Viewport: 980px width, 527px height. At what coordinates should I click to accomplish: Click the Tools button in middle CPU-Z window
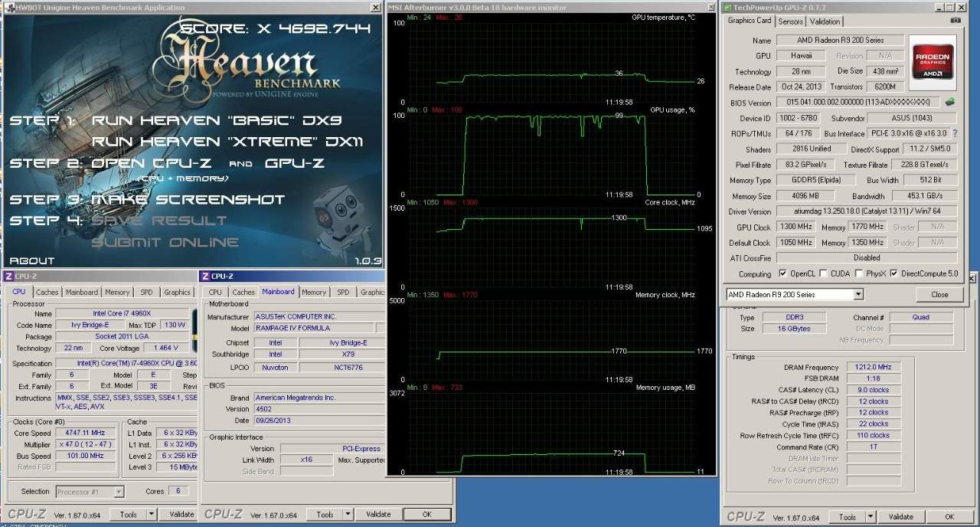click(325, 515)
